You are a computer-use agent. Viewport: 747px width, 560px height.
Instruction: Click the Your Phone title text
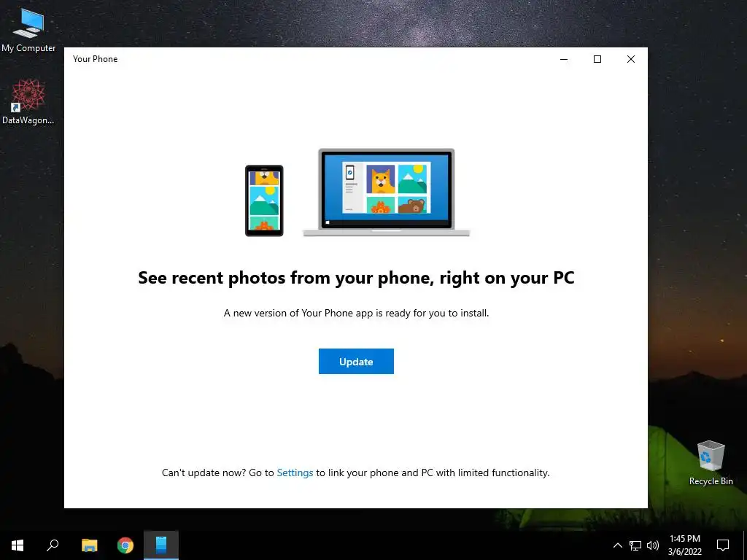tap(96, 59)
